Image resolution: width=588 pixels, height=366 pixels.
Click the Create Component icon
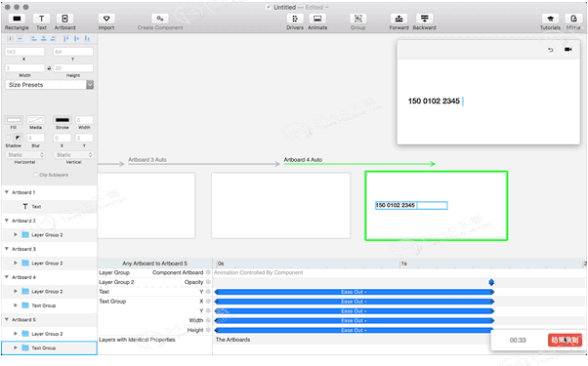pos(160,19)
